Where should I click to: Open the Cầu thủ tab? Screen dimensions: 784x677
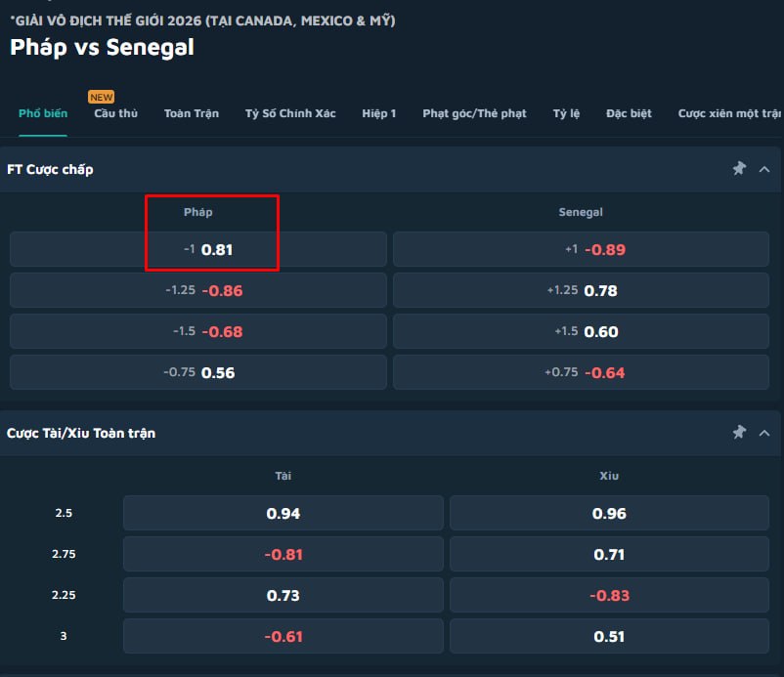coord(116,113)
